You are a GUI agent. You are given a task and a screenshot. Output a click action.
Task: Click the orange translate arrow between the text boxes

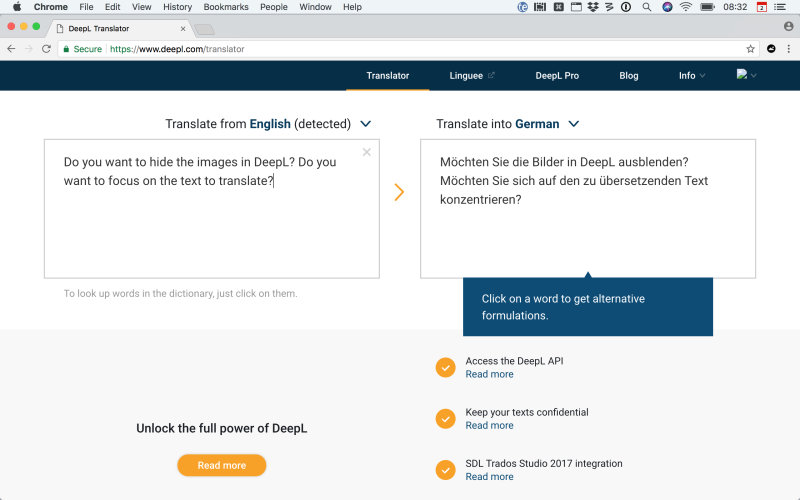point(399,192)
